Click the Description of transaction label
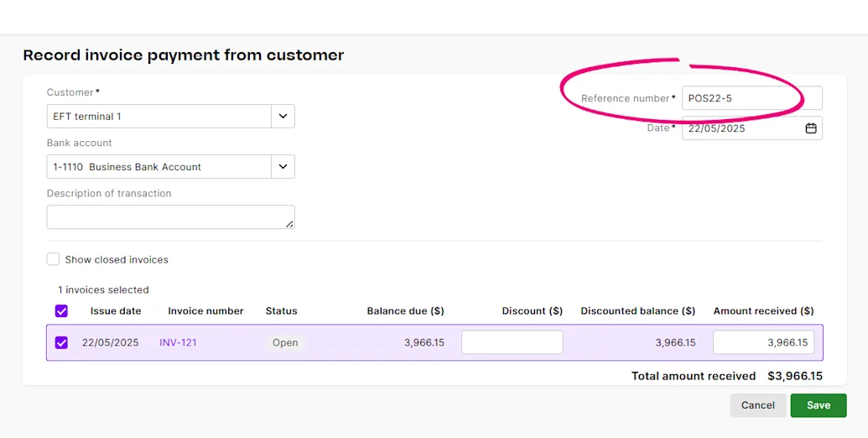This screenshot has width=868, height=438. [109, 193]
